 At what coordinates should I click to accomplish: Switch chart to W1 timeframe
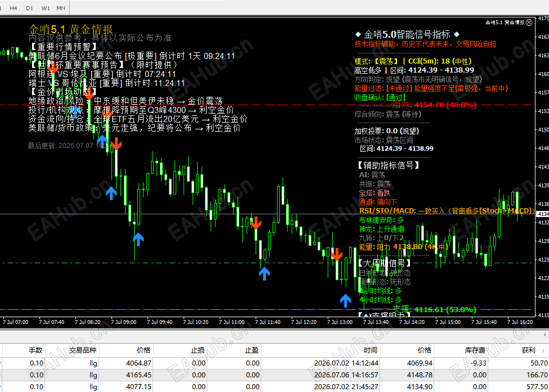click(46, 8)
